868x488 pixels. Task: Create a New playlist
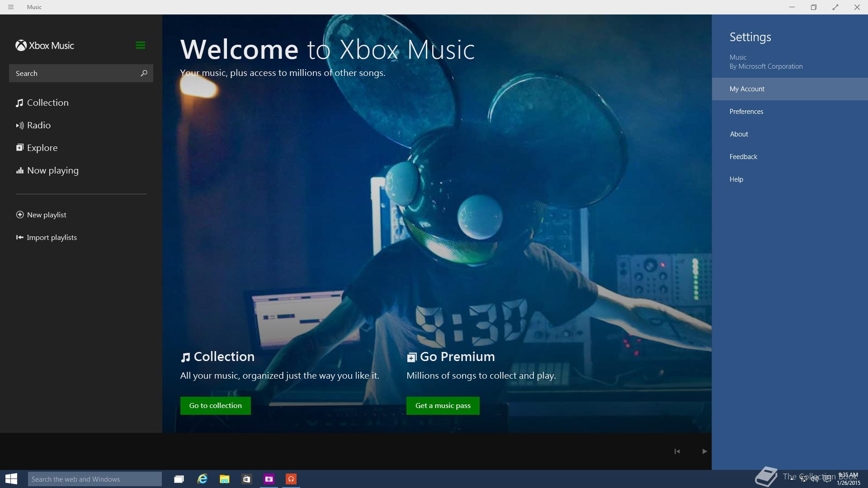[41, 215]
